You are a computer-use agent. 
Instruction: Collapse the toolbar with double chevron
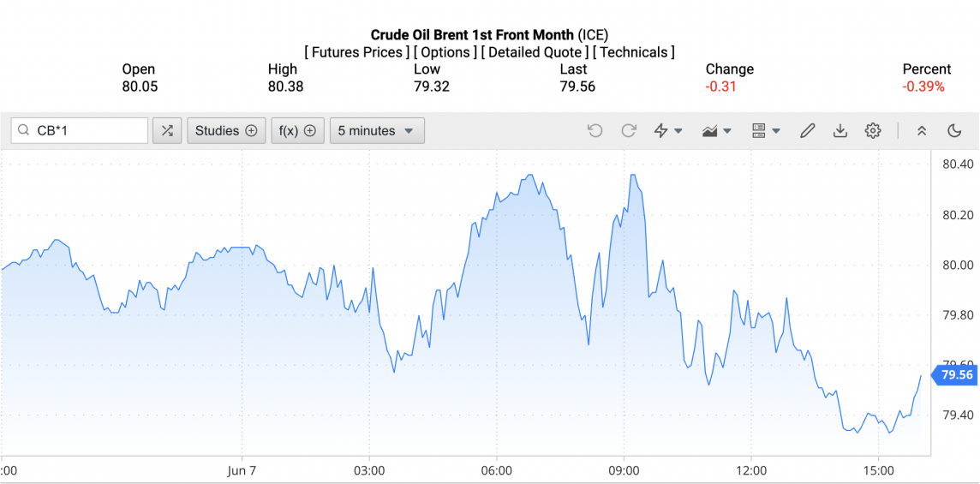coord(922,131)
